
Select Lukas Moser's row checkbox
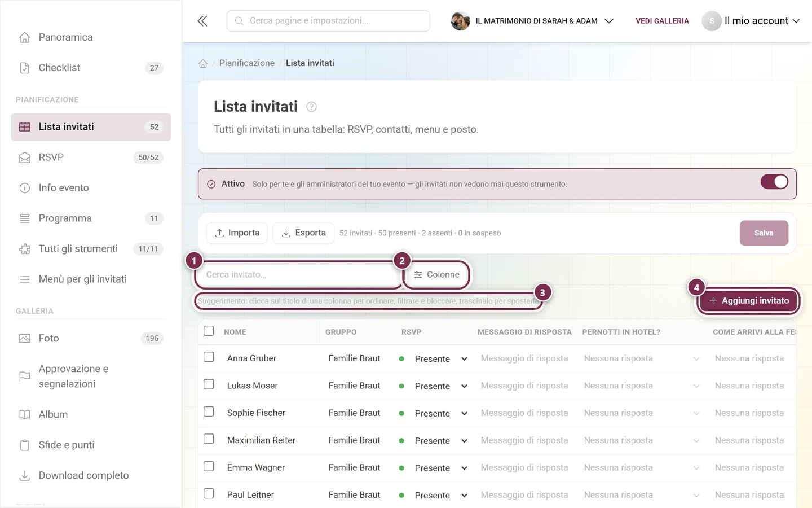point(209,384)
